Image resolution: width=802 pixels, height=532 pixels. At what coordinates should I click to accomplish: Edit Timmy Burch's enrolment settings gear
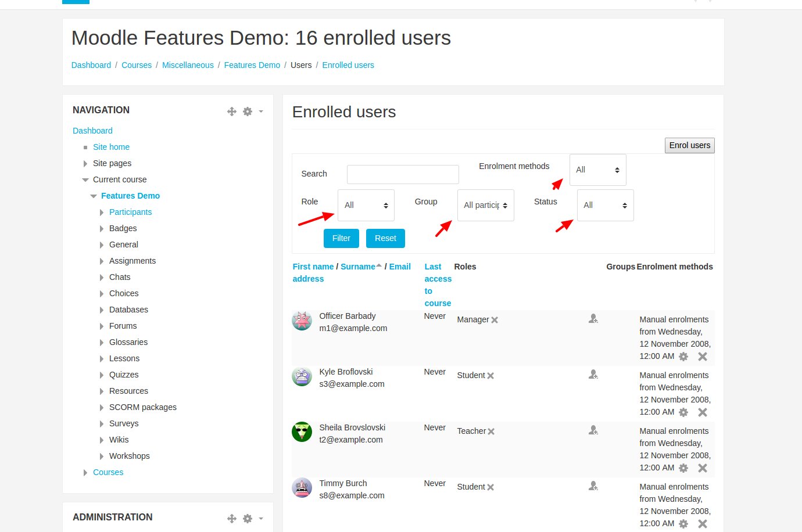click(x=683, y=524)
